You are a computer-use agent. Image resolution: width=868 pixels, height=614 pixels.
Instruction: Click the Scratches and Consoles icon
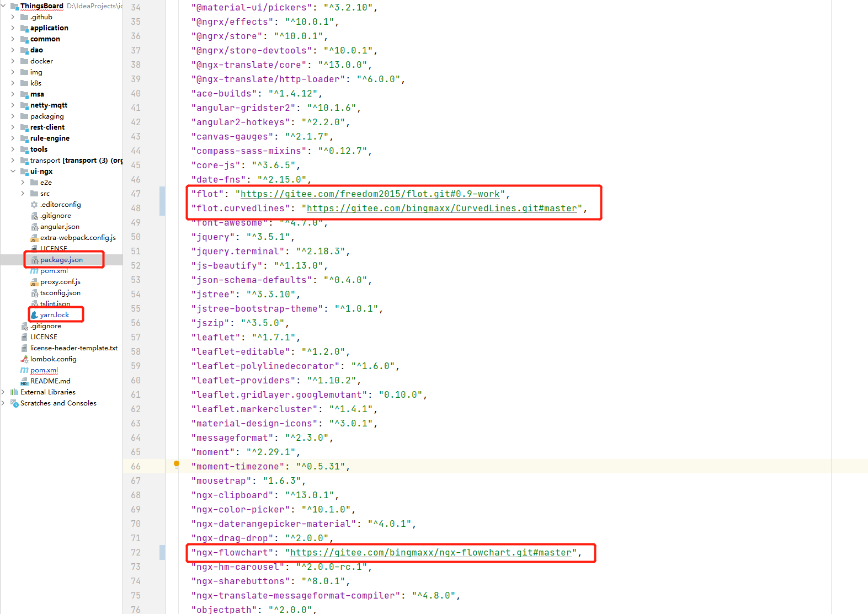(14, 403)
